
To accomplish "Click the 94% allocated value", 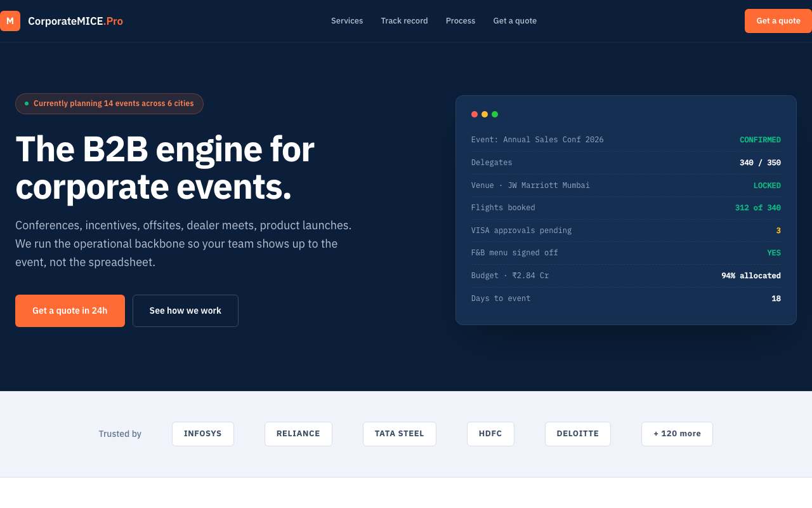I will pos(751,276).
